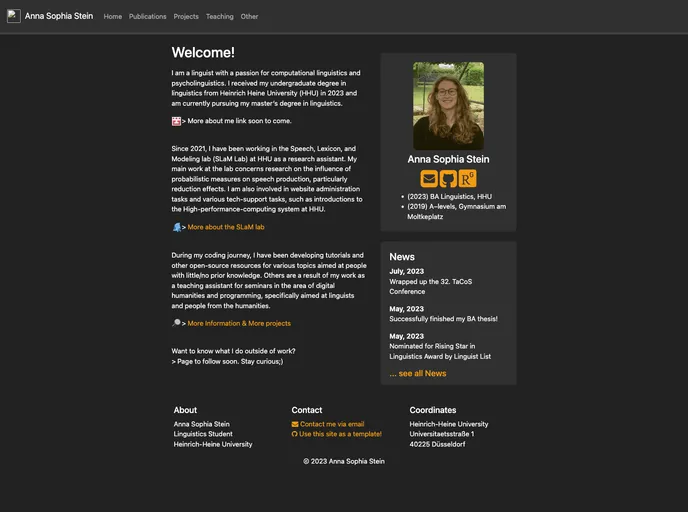Follow the More about the SLaM lab link
Screen dimensions: 688x512
pyautogui.click(x=226, y=227)
